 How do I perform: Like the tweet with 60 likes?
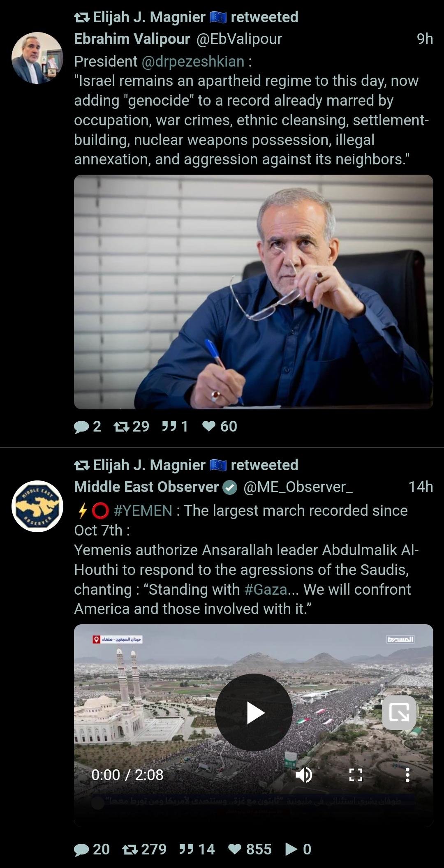click(x=220, y=427)
